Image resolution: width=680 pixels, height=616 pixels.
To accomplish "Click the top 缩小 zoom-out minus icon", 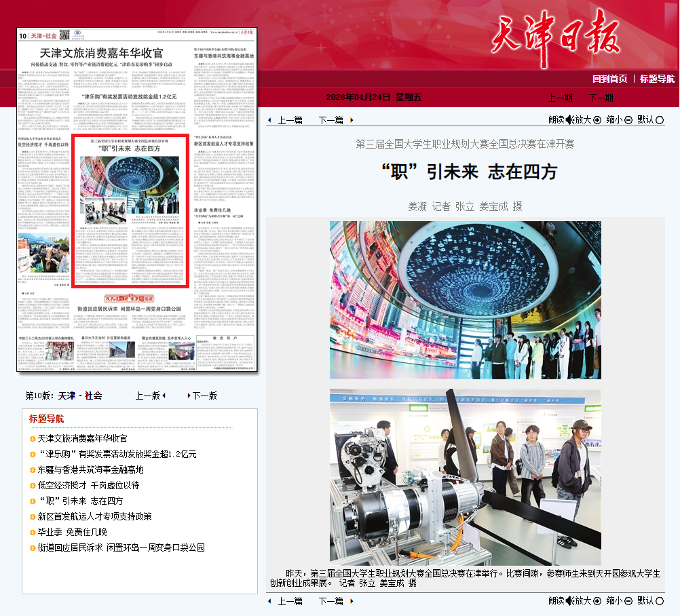I will pyautogui.click(x=628, y=120).
